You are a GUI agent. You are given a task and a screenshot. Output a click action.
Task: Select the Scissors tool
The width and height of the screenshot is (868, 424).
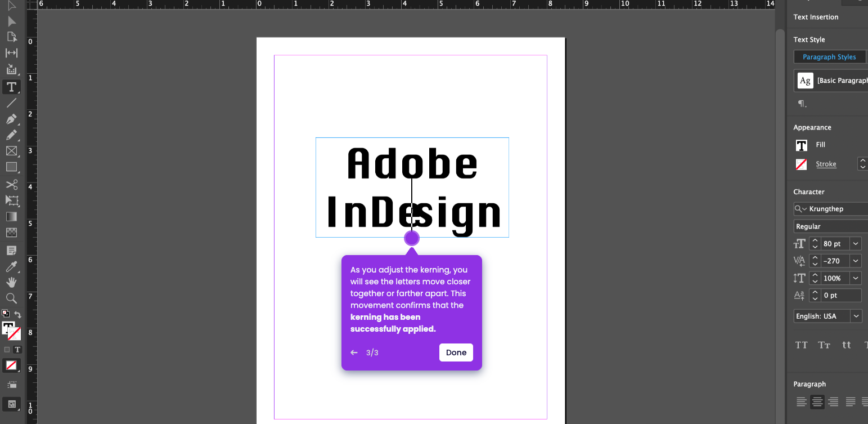coord(11,185)
